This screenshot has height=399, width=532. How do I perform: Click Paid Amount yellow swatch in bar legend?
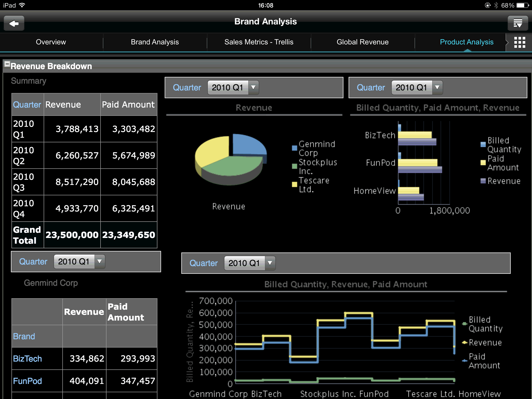pos(483,163)
